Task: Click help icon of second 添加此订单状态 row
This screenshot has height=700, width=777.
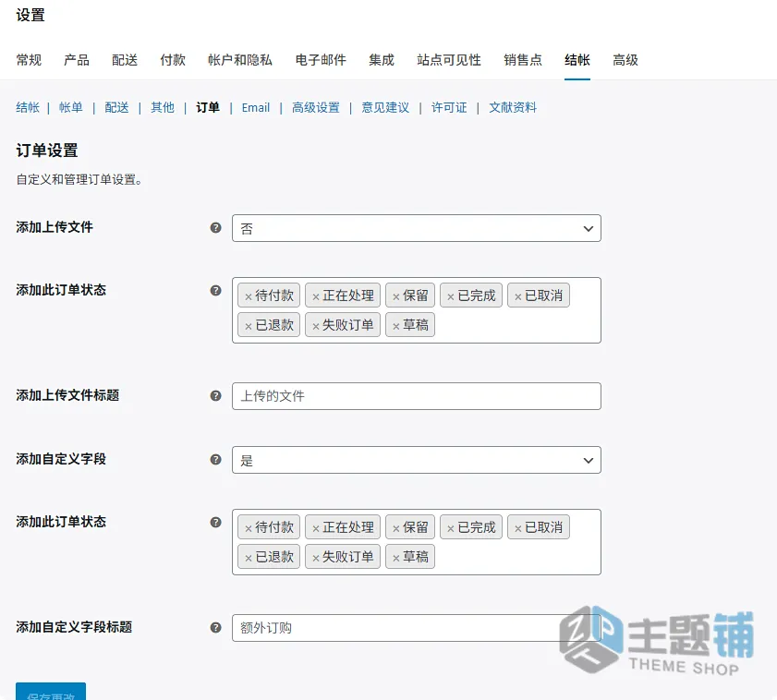Action: coord(215,522)
